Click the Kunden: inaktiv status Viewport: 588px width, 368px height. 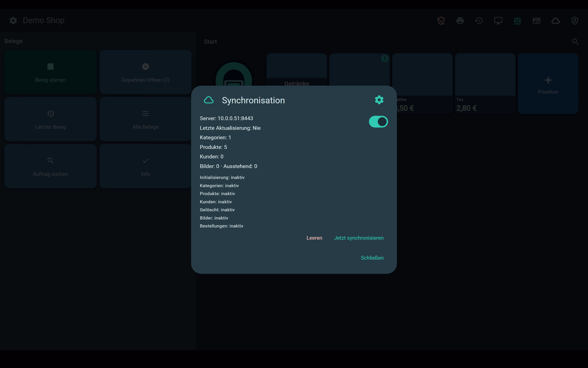pos(215,202)
